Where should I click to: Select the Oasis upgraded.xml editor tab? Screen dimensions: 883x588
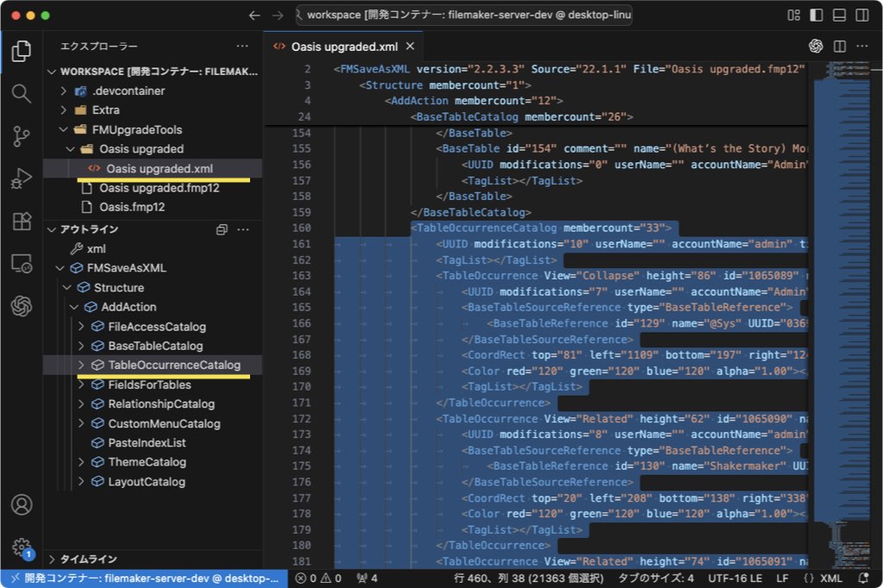click(x=343, y=47)
